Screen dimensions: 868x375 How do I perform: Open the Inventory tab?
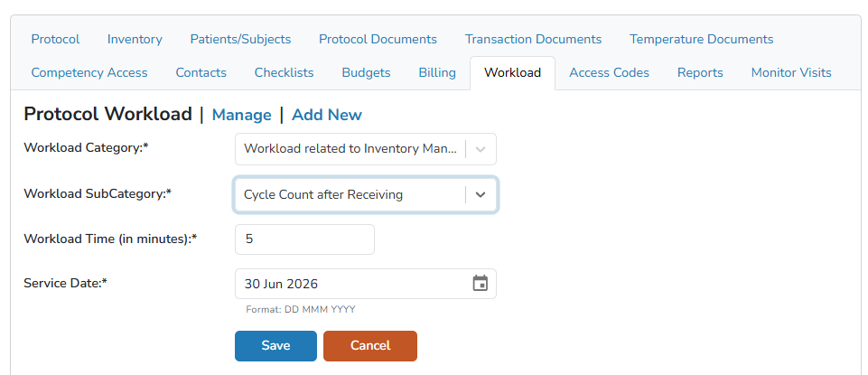135,40
